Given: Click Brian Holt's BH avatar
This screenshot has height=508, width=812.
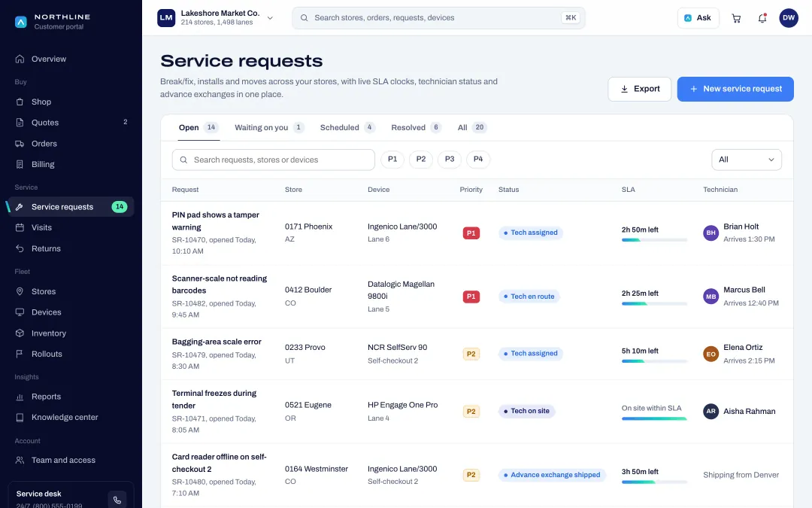Looking at the screenshot, I should point(710,233).
